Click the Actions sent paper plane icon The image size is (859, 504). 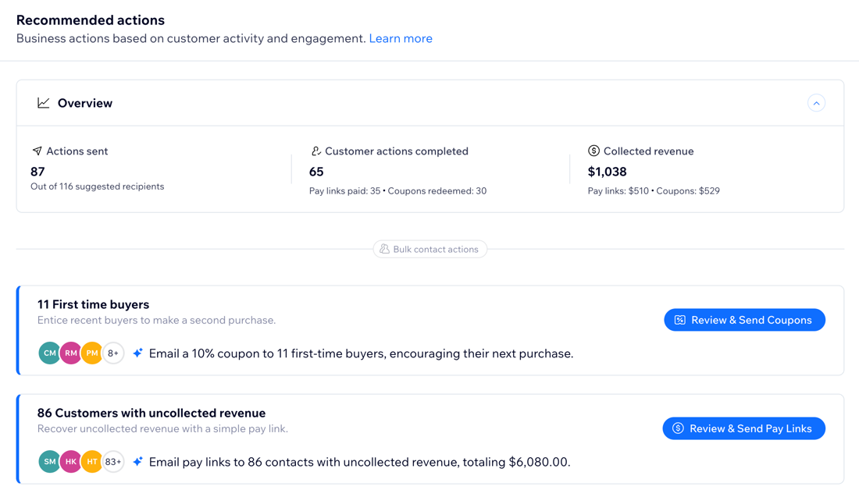pos(37,151)
